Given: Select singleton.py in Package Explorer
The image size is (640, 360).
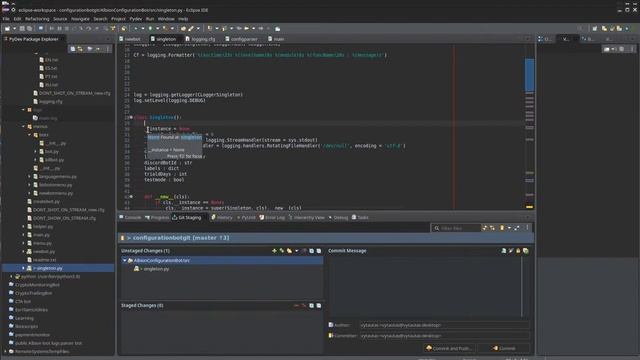Looking at the screenshot, I should coord(48,268).
